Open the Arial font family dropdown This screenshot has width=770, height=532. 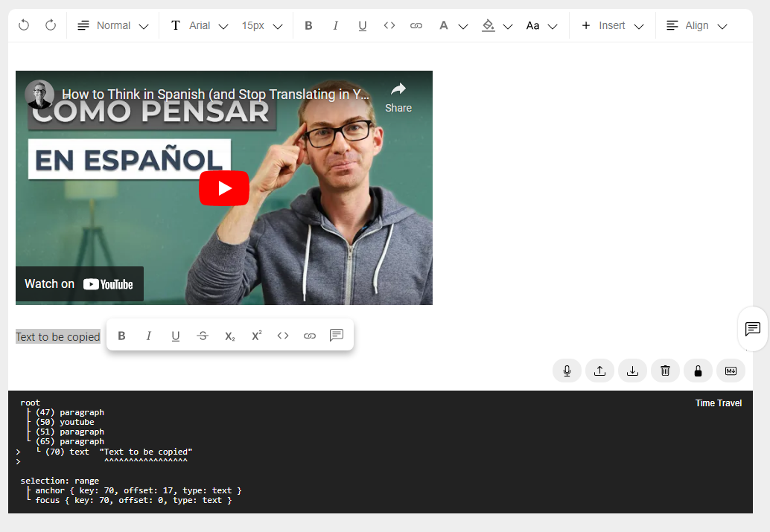pyautogui.click(x=199, y=25)
